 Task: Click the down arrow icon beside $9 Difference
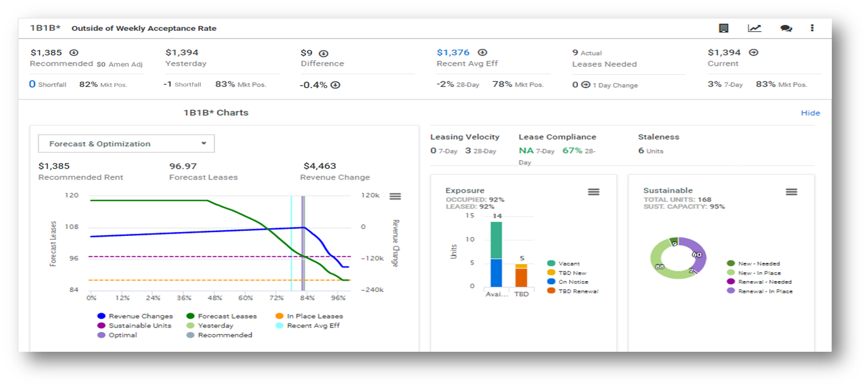tap(323, 54)
